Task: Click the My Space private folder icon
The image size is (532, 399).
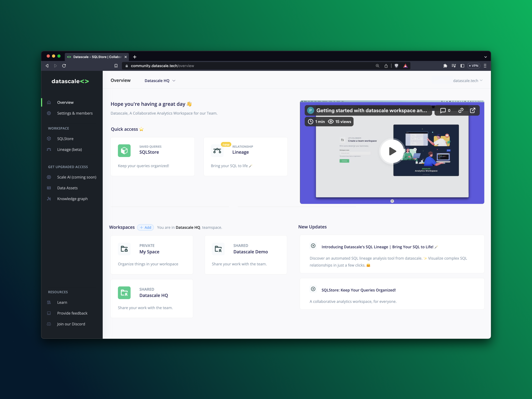Action: pyautogui.click(x=124, y=249)
